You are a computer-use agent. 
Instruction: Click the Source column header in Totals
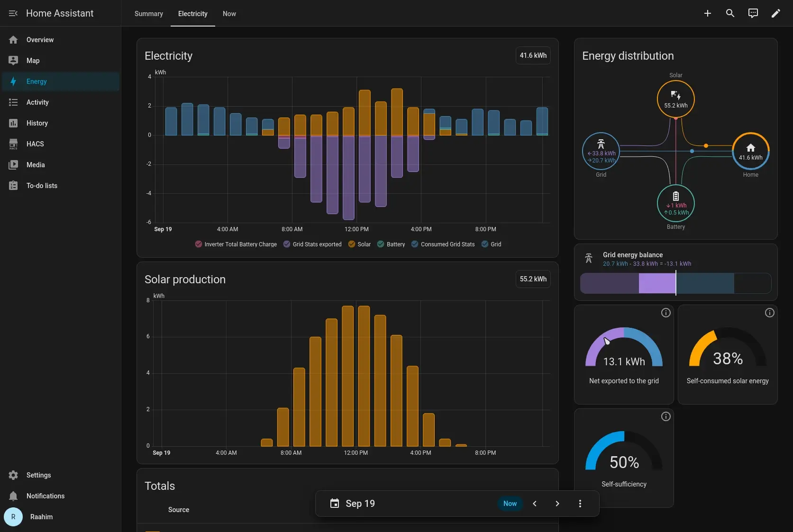pos(179,510)
